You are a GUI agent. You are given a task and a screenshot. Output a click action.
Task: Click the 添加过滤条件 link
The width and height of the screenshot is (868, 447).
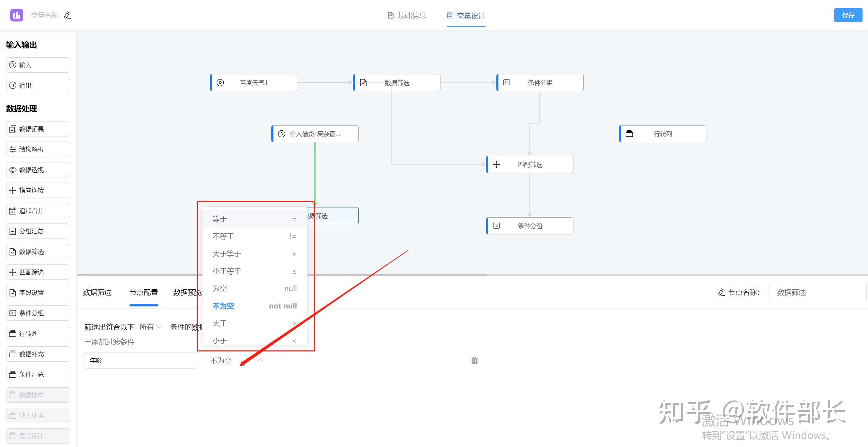[110, 342]
